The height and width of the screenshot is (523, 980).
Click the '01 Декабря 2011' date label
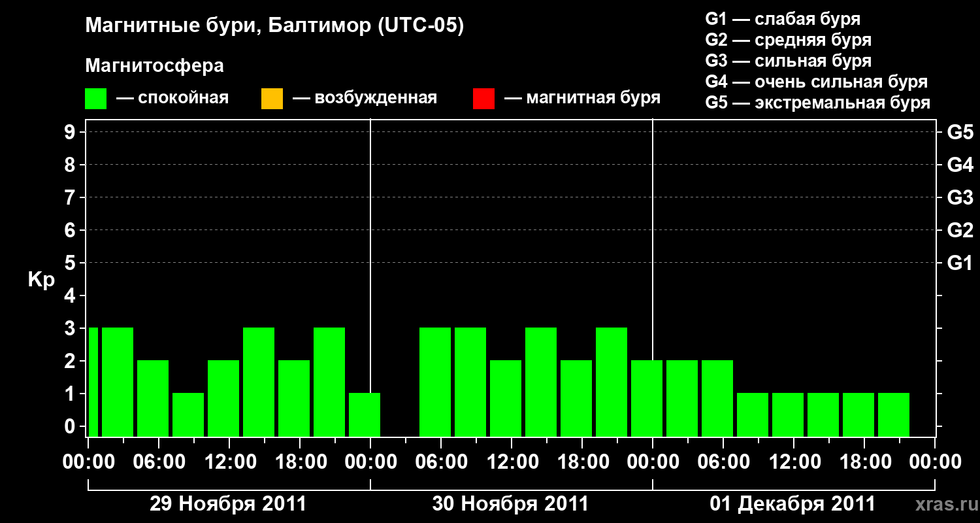tap(792, 503)
